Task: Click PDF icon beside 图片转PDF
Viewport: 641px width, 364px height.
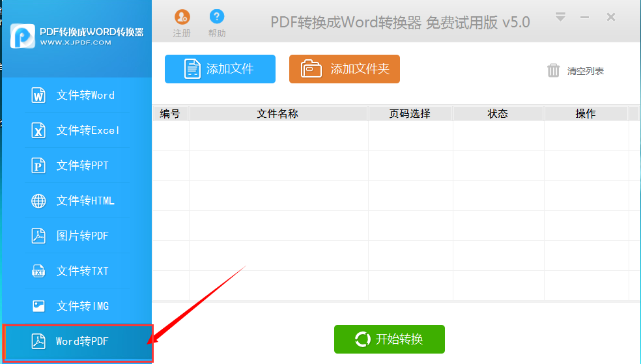Action: pos(38,236)
